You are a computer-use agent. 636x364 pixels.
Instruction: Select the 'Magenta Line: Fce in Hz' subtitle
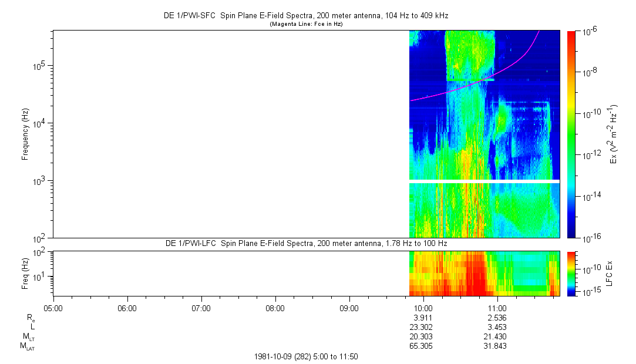tap(305, 24)
